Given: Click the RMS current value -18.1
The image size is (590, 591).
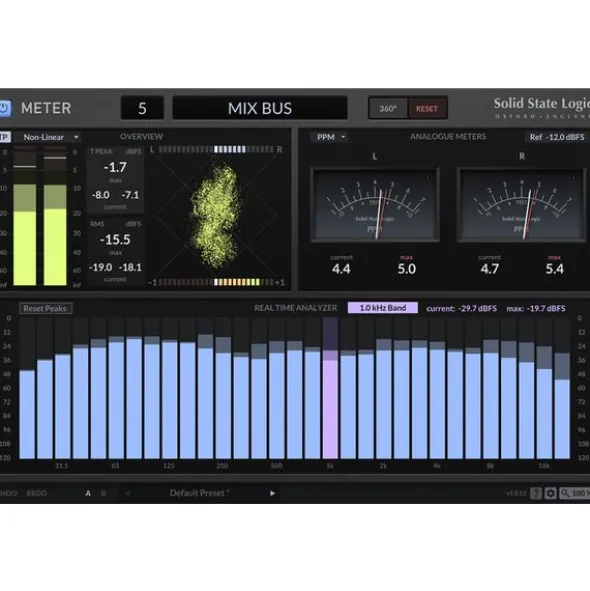Looking at the screenshot, I should click(130, 268).
